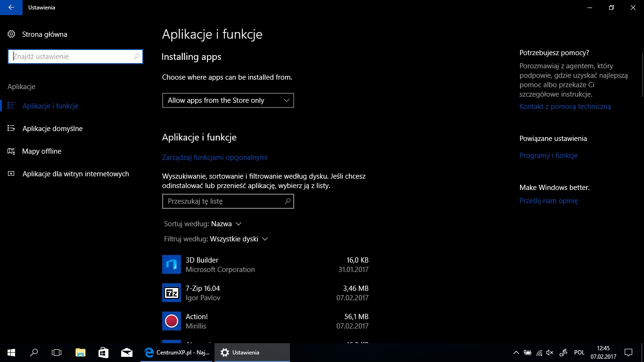The image size is (644, 362).
Task: Open Zarządzaj funkcjami opcjonalnymi link
Action: coord(215,157)
